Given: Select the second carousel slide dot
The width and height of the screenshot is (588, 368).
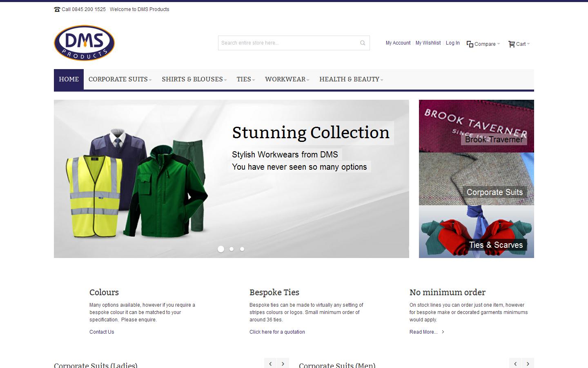Looking at the screenshot, I should (x=232, y=249).
